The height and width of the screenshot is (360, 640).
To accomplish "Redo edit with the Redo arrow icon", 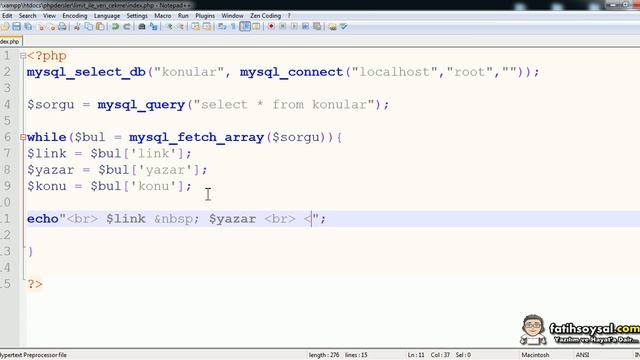I will pyautogui.click(x=127, y=27).
